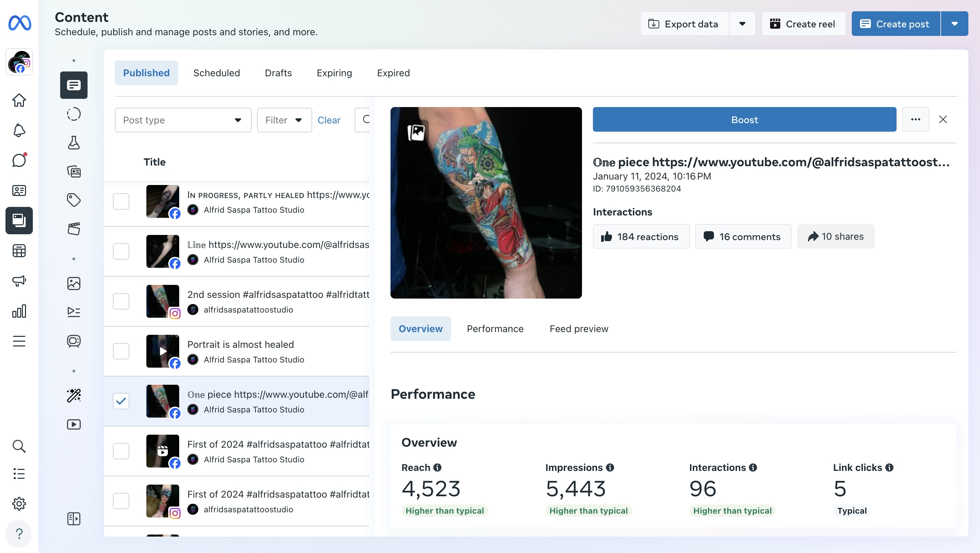Image resolution: width=980 pixels, height=553 pixels.
Task: Open All tools hamburger menu
Action: click(19, 341)
